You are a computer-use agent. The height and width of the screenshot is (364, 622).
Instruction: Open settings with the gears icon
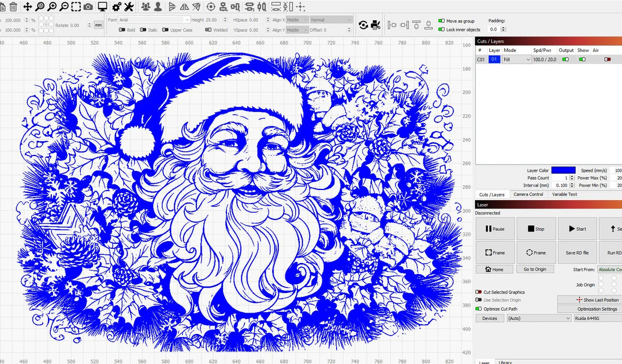(x=117, y=7)
